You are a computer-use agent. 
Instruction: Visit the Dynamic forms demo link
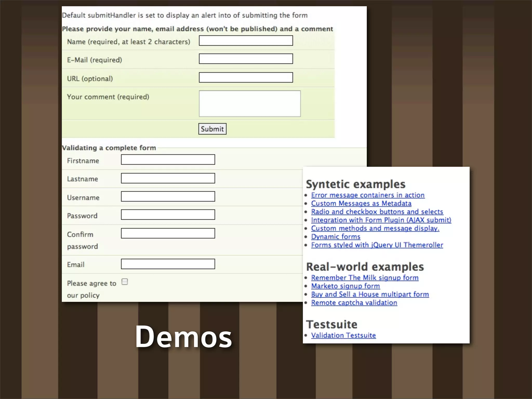[336, 237]
